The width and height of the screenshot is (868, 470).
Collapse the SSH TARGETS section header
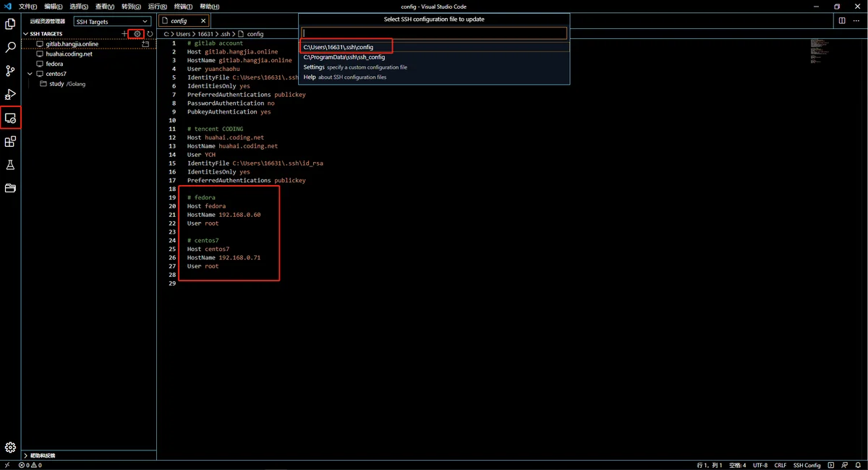pos(26,34)
